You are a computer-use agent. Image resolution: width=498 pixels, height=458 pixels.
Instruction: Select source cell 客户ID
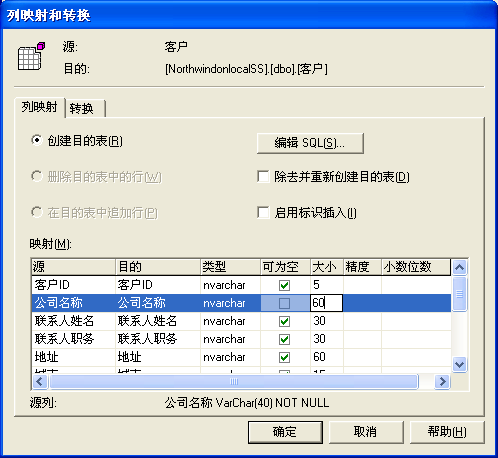point(74,285)
